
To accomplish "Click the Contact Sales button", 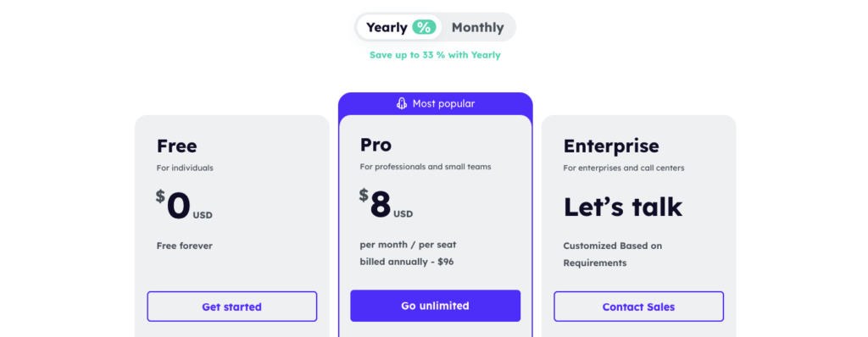I will [x=639, y=307].
